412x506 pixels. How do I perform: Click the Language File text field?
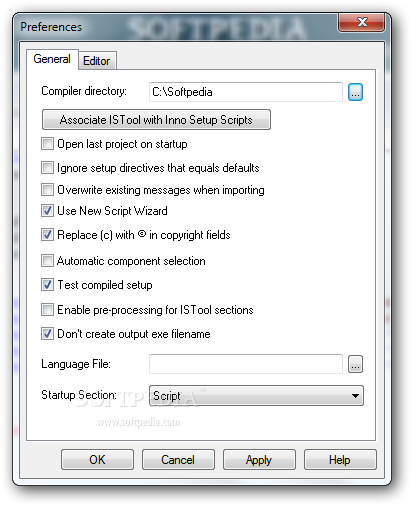tap(246, 364)
